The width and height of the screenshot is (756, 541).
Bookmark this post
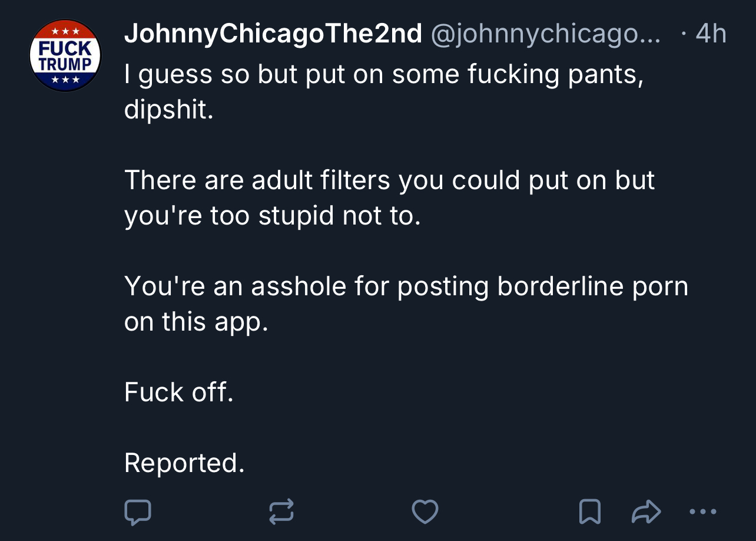point(589,512)
